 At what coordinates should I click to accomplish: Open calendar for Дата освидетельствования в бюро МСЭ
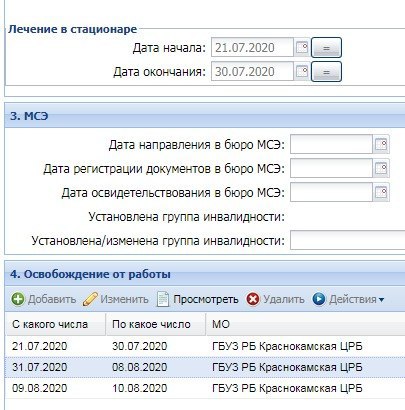(x=381, y=192)
